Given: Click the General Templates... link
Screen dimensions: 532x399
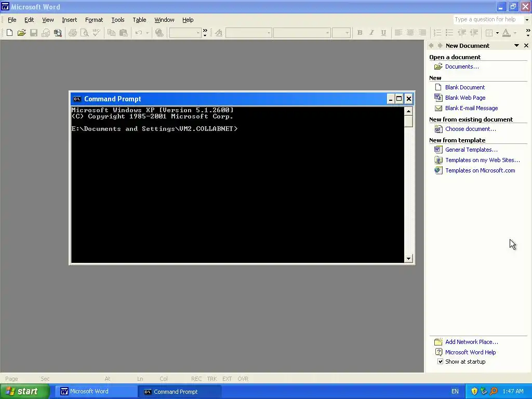Looking at the screenshot, I should click(x=471, y=150).
